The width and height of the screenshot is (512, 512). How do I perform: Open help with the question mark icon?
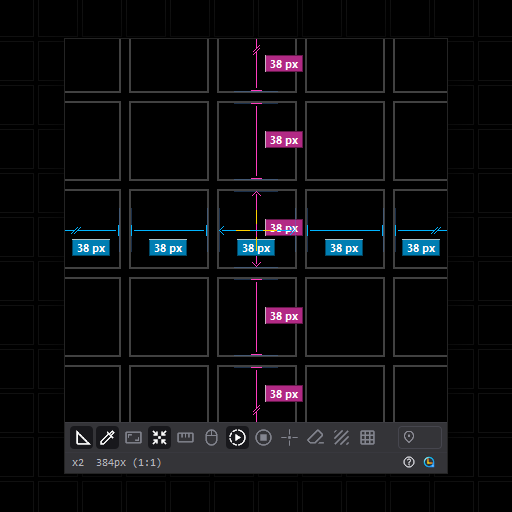click(x=409, y=462)
